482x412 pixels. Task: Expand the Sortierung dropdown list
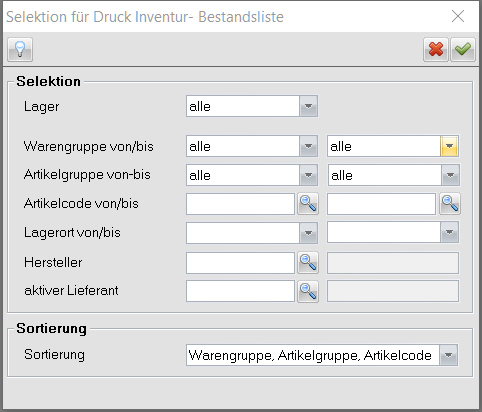[449, 355]
